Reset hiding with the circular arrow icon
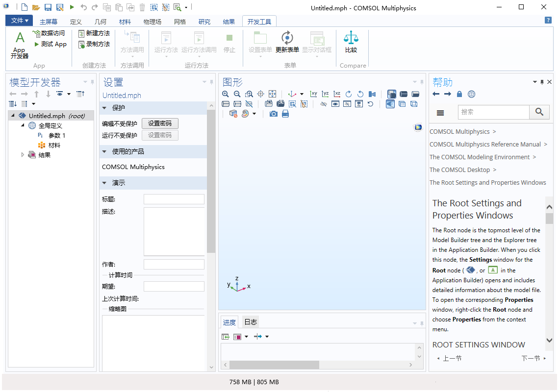 (x=370, y=104)
